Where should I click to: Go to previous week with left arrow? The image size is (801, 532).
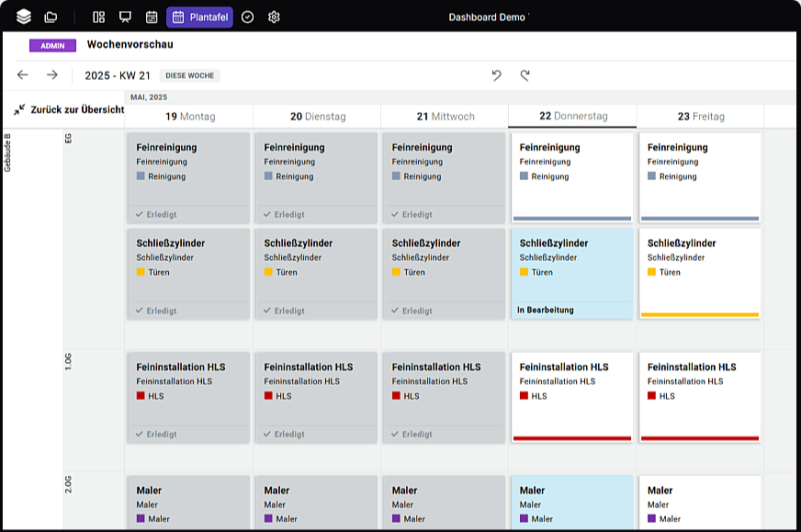(x=23, y=75)
